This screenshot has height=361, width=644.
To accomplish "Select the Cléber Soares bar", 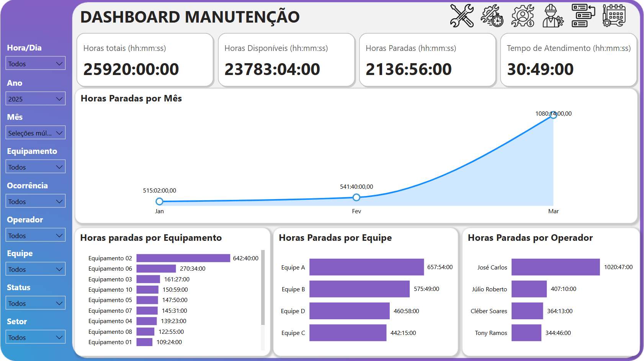I will [527, 311].
